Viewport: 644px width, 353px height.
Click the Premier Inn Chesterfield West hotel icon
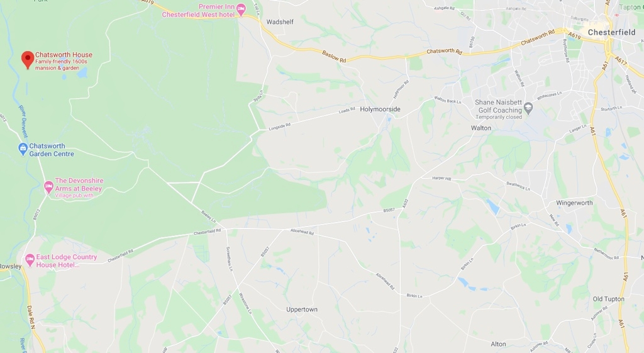[x=241, y=9]
